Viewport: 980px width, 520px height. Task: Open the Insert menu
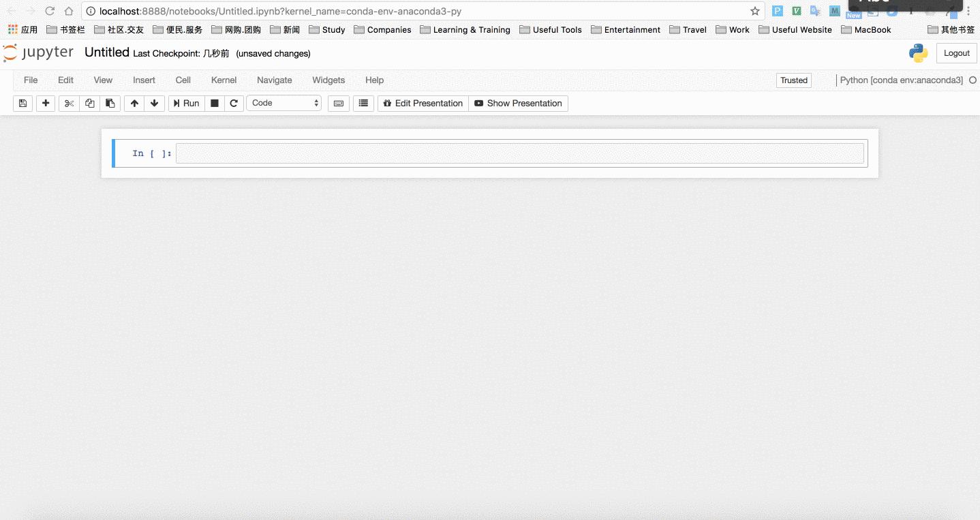click(144, 80)
